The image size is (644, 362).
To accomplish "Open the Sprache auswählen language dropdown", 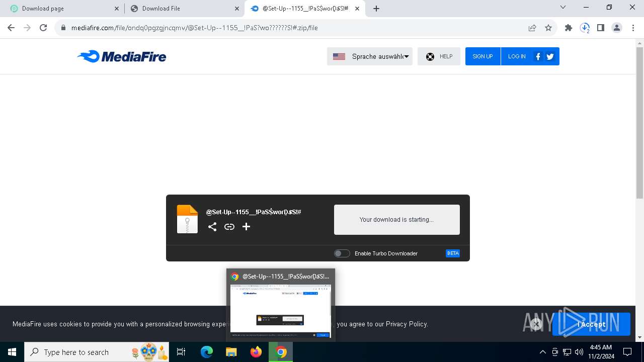I will [x=370, y=56].
